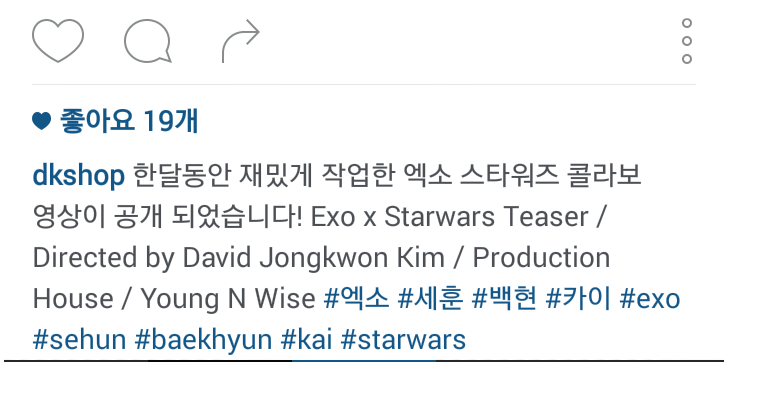The height and width of the screenshot is (416, 776).
Task: Click the caption text 'Exo x Starwars Teaser'
Action: pos(449,217)
